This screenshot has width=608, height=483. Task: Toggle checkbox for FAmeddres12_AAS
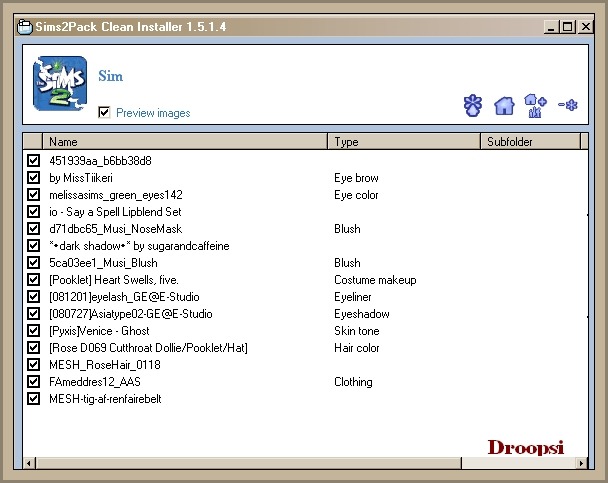(x=33, y=381)
